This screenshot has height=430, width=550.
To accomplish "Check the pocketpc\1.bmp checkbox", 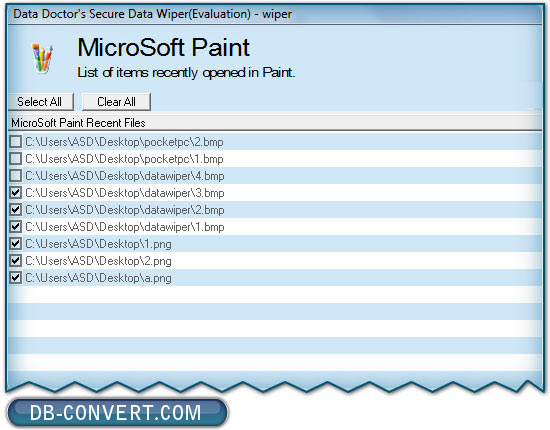I will coord(15,159).
